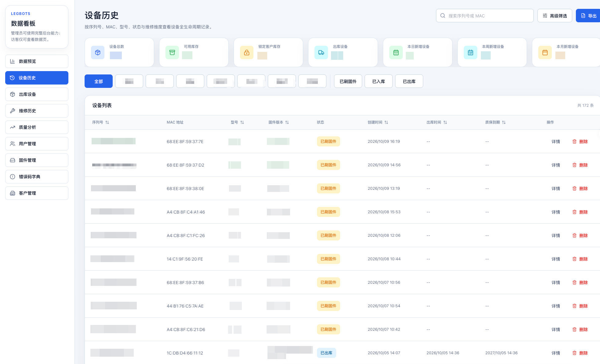This screenshot has width=600, height=364.
Task: Sort table by 固件版本 column
Action: pos(287,122)
